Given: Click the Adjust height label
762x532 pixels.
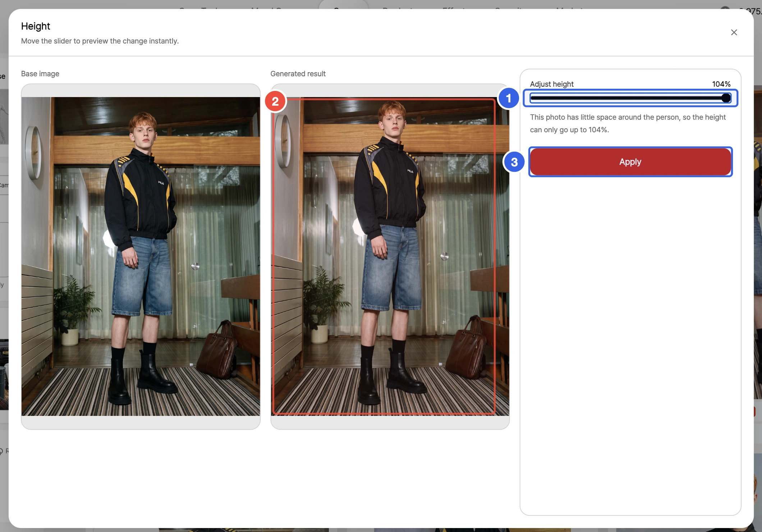Looking at the screenshot, I should point(552,84).
